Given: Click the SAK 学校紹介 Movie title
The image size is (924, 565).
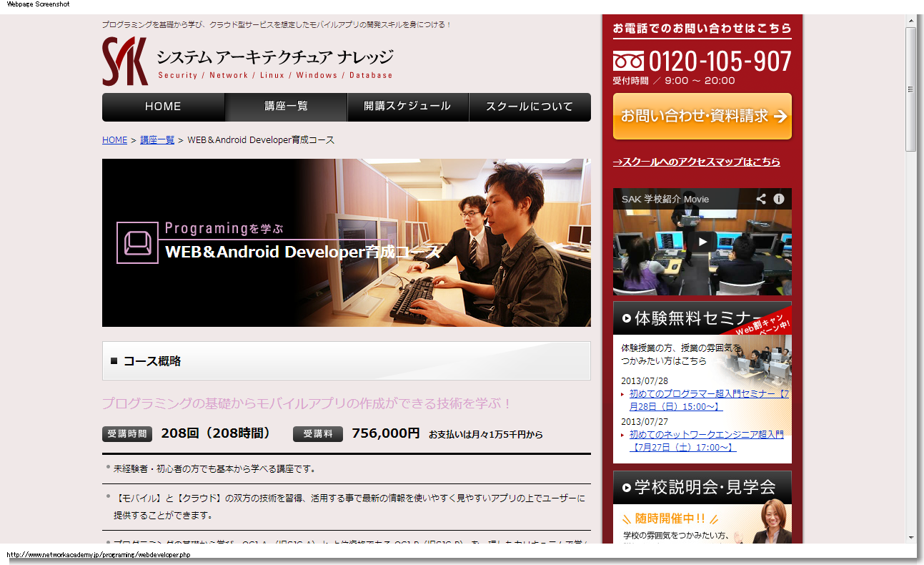Looking at the screenshot, I should 665,199.
